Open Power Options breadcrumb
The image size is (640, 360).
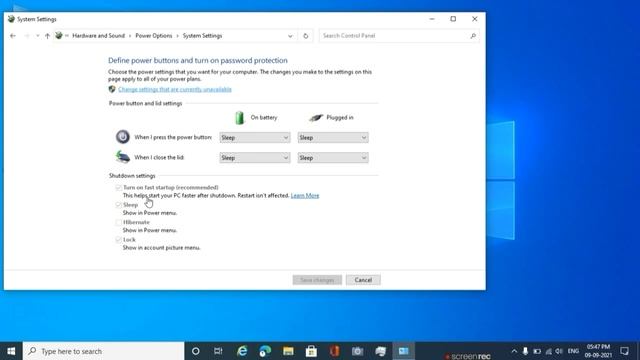[153, 36]
